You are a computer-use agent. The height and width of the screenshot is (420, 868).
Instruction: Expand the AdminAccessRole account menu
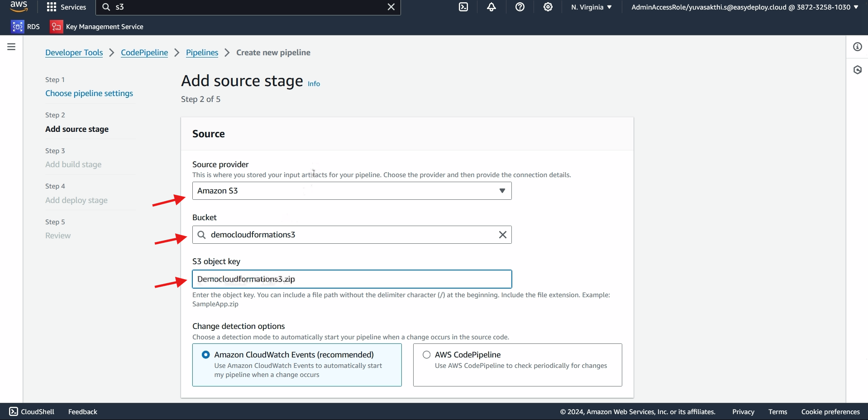click(745, 7)
